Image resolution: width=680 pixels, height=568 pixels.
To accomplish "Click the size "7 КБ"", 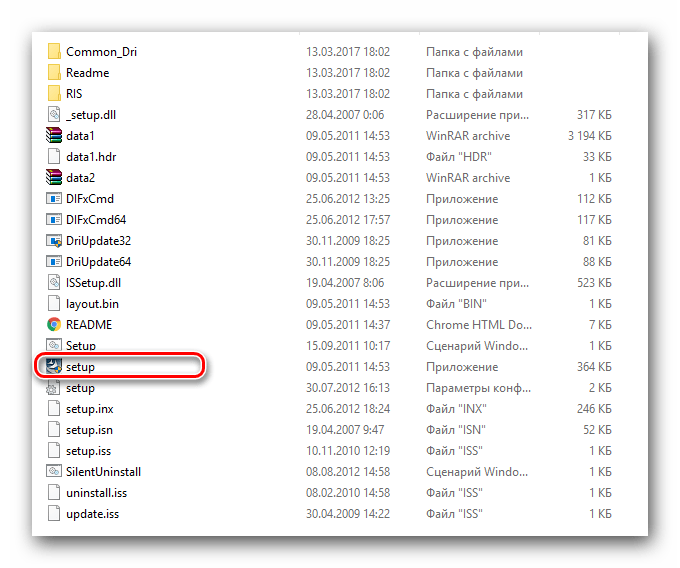I will click(600, 325).
